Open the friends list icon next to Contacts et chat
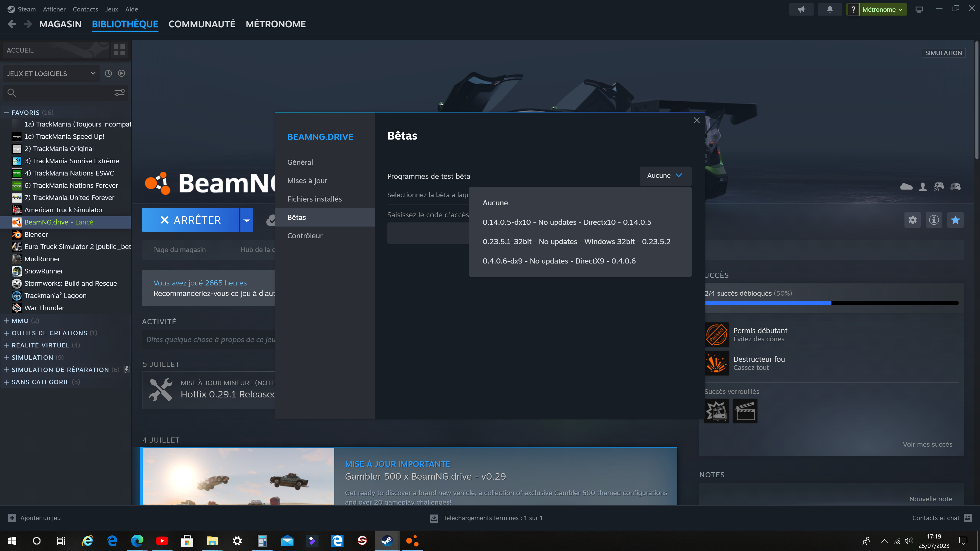 pos(968,518)
